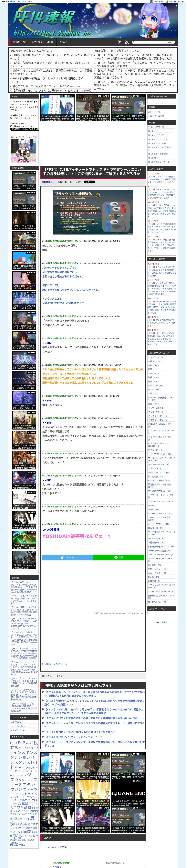Open FF14 公式YouTube link
Viewport: 186px width, 868px height.
pos(157,143)
